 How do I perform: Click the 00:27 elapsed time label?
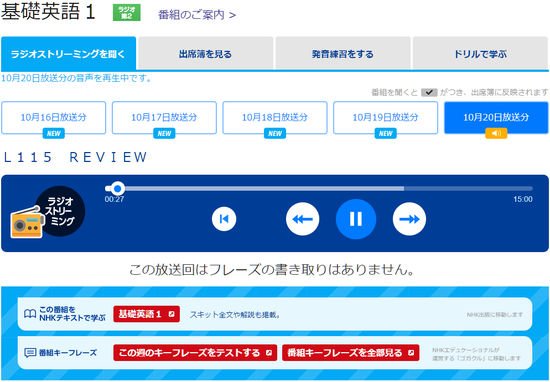(x=114, y=199)
